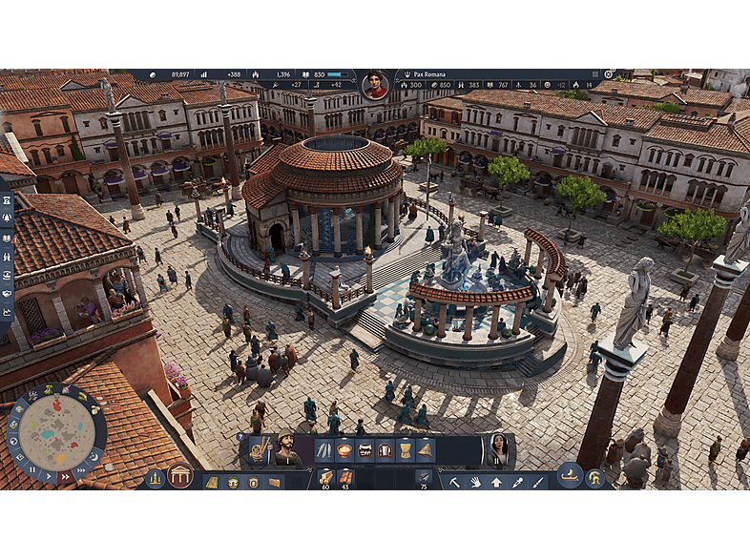Select the hand move tool

pos(475,483)
